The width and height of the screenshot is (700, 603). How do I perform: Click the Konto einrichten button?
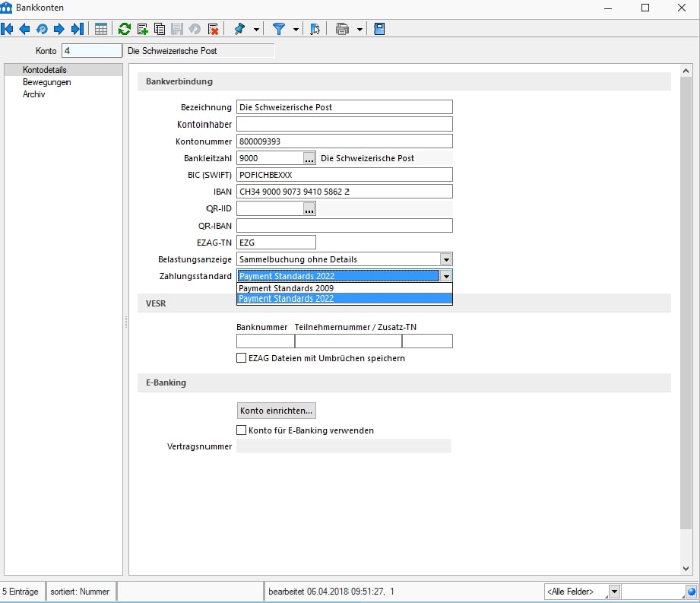tap(276, 411)
